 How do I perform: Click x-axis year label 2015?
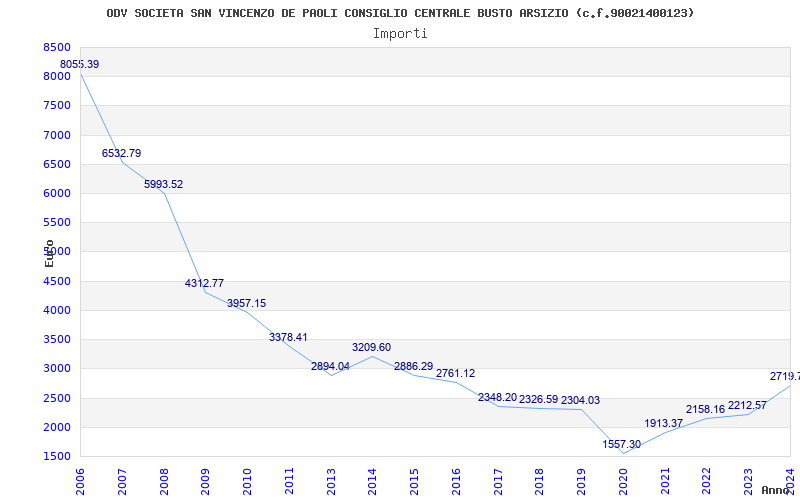coord(414,482)
